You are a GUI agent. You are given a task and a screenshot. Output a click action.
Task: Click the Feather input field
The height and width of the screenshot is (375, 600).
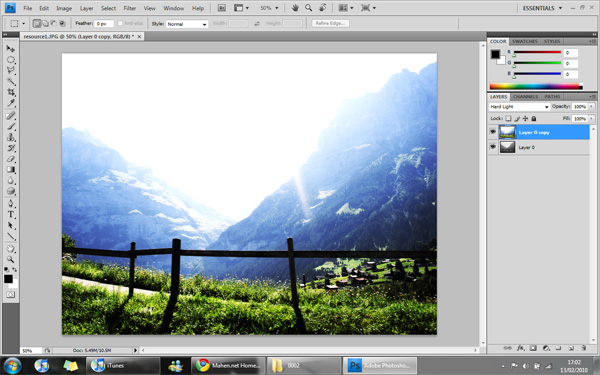tap(104, 24)
